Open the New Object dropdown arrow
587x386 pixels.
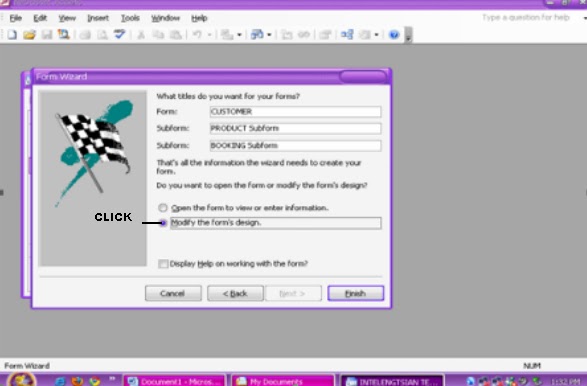point(377,35)
